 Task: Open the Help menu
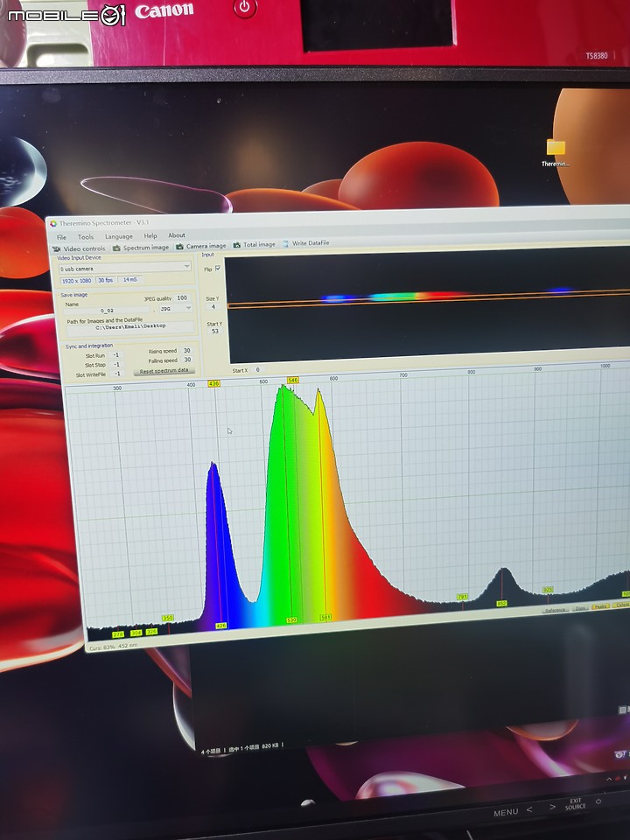tap(150, 235)
